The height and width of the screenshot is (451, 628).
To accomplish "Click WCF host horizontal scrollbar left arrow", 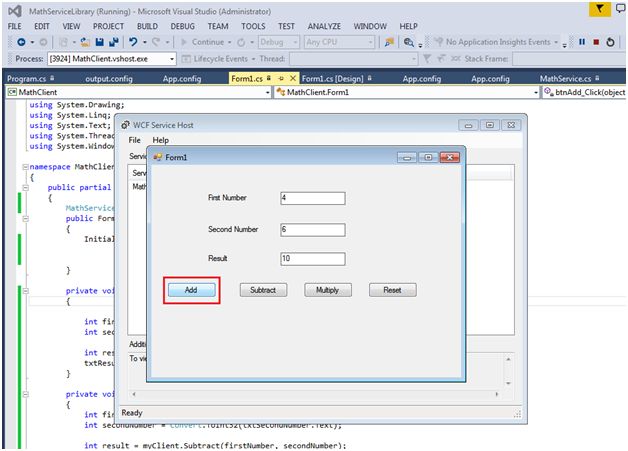I will click(134, 394).
